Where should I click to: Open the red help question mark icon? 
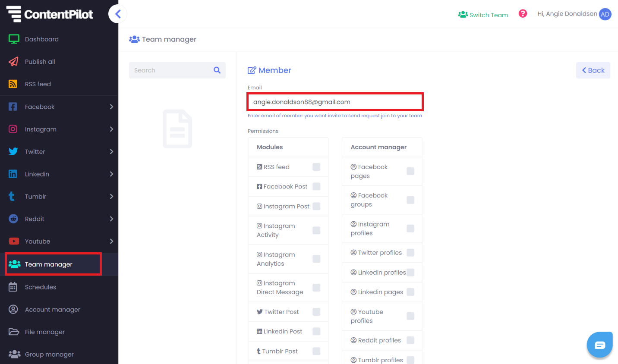(x=523, y=13)
